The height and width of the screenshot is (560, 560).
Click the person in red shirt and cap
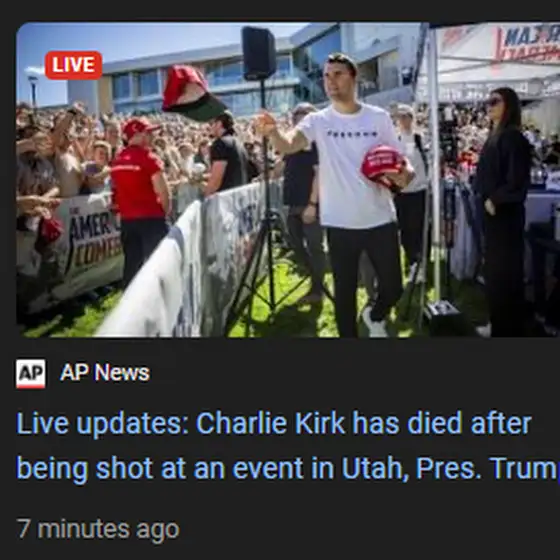(x=140, y=200)
